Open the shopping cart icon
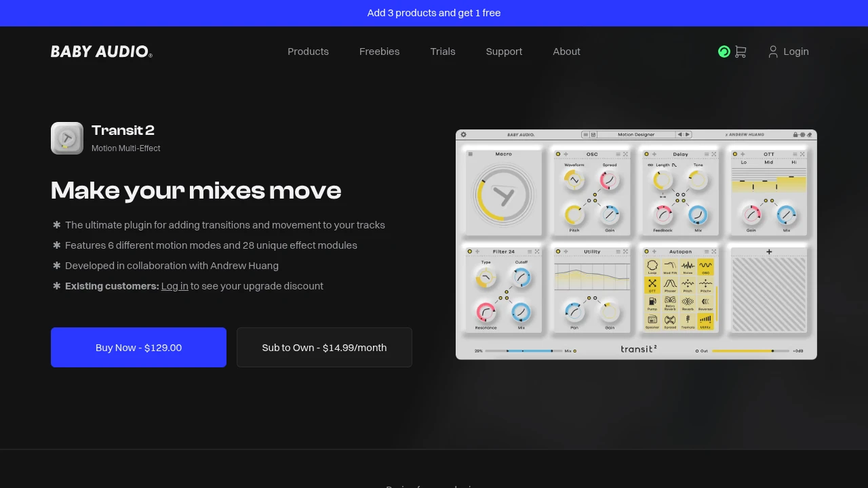 (741, 52)
